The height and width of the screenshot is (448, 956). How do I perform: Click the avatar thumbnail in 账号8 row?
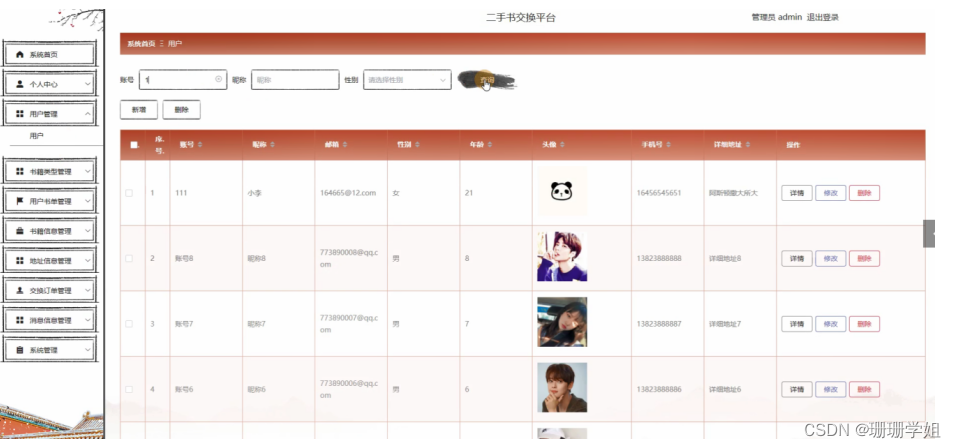coord(562,257)
